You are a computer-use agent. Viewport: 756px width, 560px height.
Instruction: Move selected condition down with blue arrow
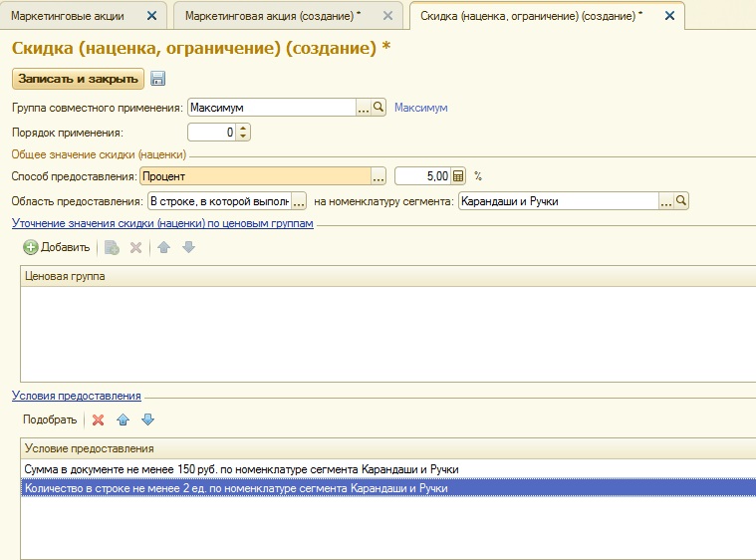pyautogui.click(x=147, y=420)
